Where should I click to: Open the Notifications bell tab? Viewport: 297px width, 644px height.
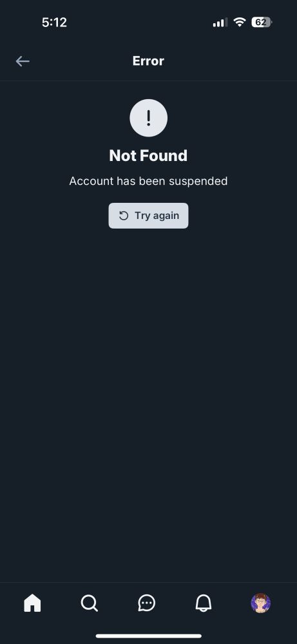coord(204,603)
